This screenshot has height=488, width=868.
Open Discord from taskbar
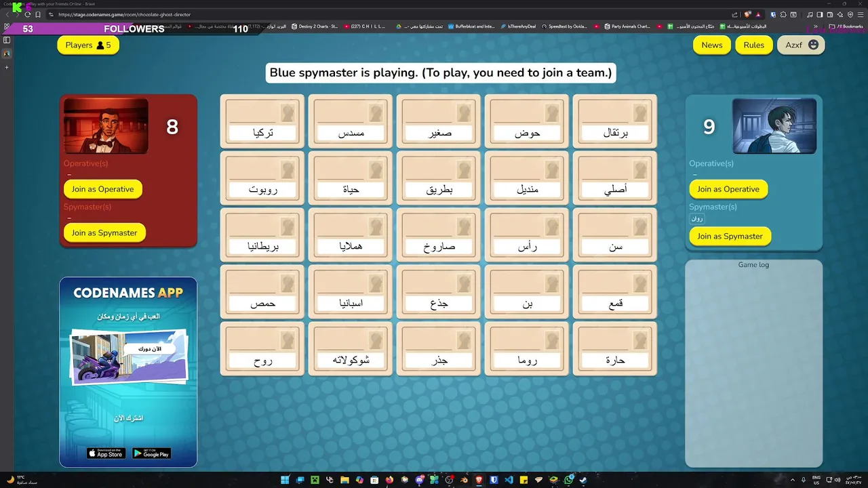pos(420,480)
